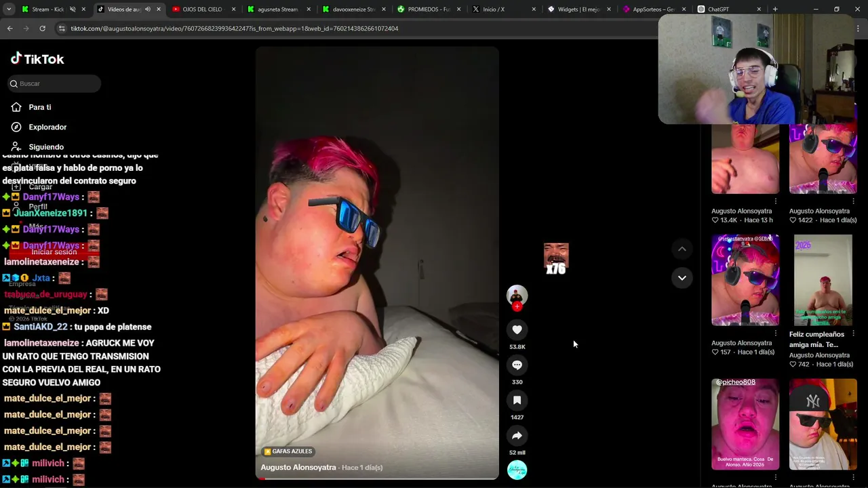Click the tiktok.com address bar URL
Image resolution: width=868 pixels, height=488 pixels.
[x=235, y=28]
